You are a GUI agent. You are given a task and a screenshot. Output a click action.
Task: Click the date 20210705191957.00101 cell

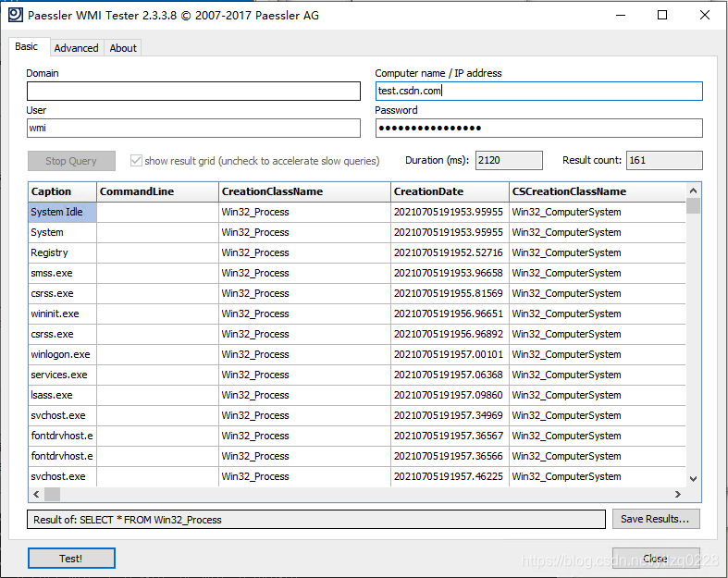click(x=450, y=355)
